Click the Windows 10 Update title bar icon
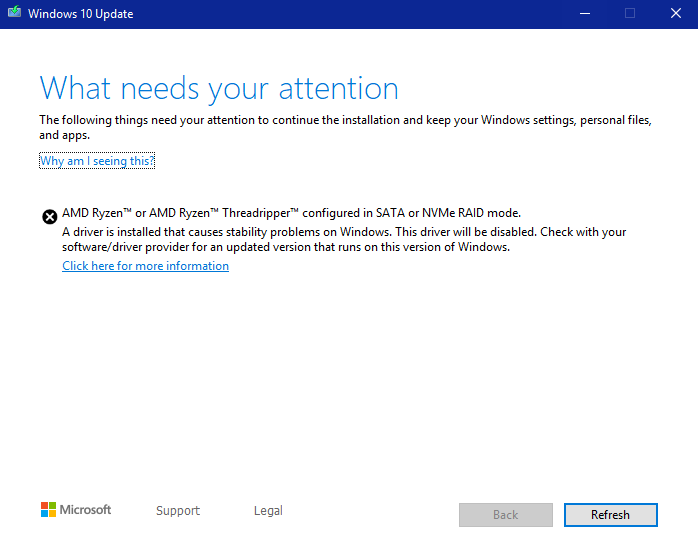The image size is (698, 552). (14, 14)
